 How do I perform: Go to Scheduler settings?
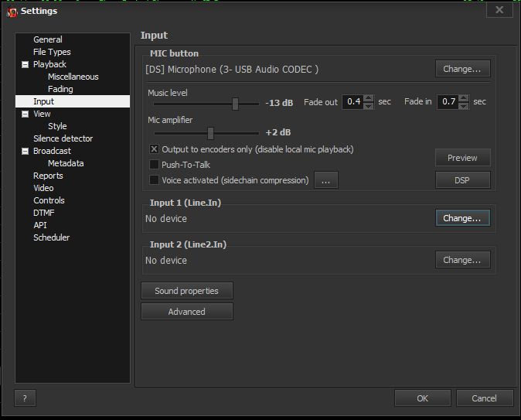click(51, 237)
